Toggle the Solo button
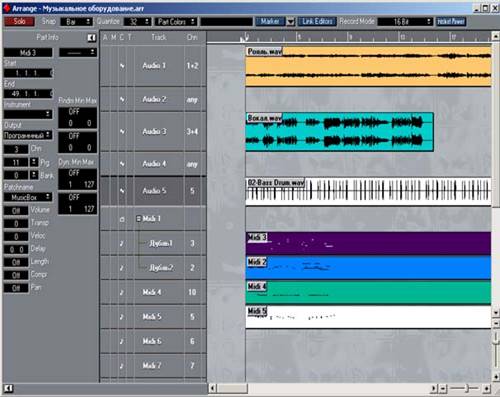The image size is (500, 397). pos(19,21)
